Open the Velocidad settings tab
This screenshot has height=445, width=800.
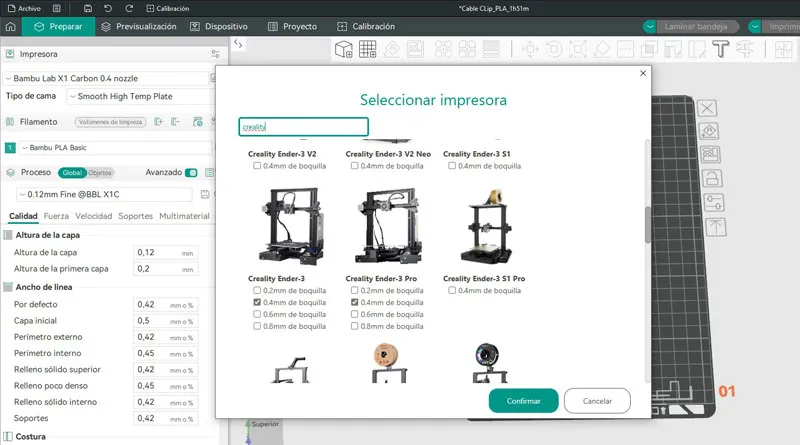tap(93, 216)
